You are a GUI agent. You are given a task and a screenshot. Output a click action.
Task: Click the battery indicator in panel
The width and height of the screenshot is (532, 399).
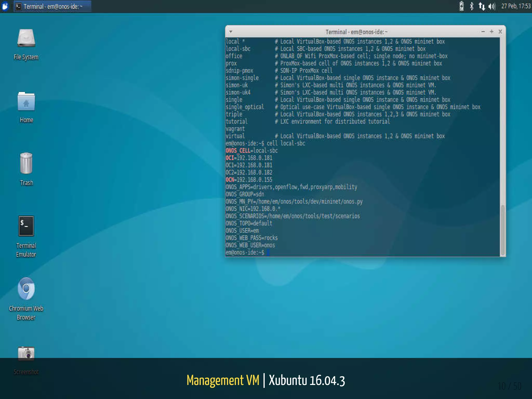pyautogui.click(x=462, y=6)
